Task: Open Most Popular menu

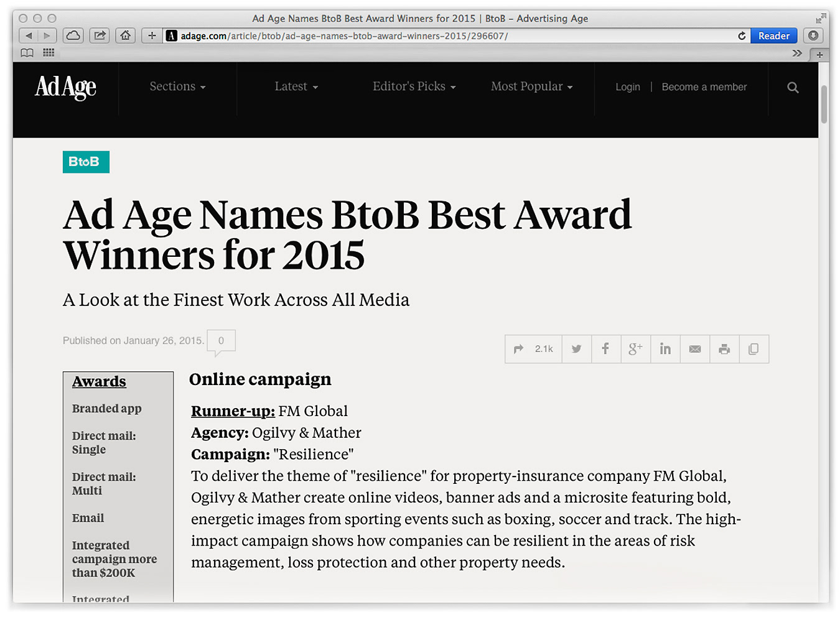Action: pos(532,86)
